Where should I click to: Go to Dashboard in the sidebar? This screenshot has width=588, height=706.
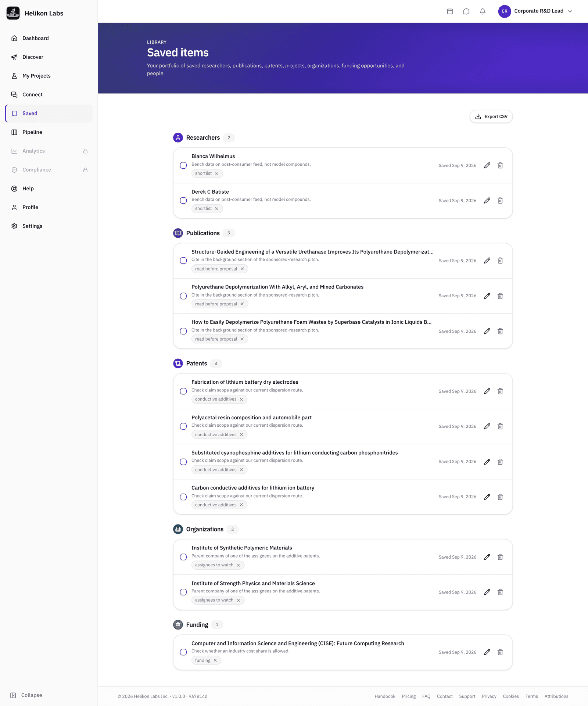49,38
